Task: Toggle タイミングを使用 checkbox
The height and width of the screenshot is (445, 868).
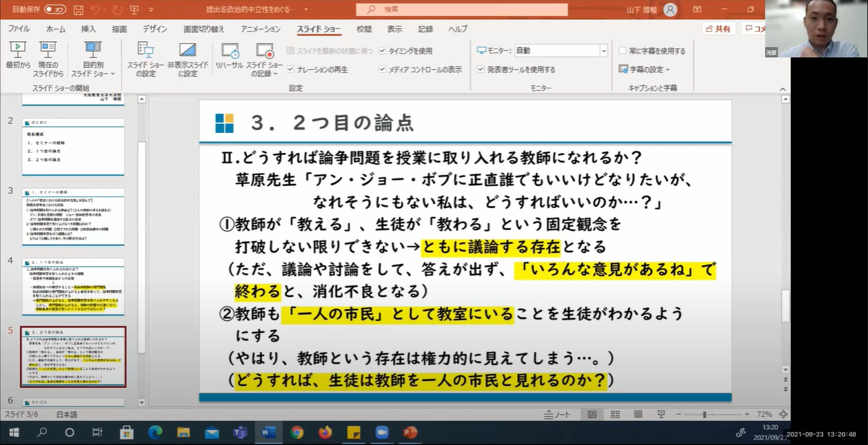Action: click(383, 51)
